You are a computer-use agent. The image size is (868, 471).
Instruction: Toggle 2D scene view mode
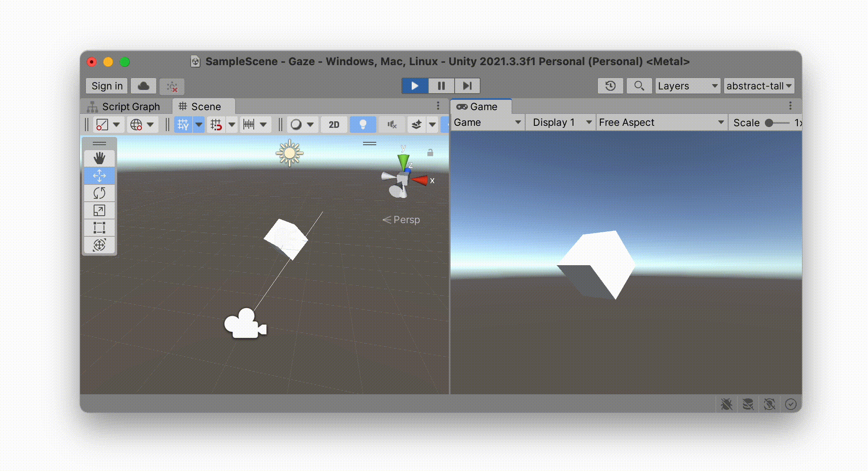(x=334, y=125)
